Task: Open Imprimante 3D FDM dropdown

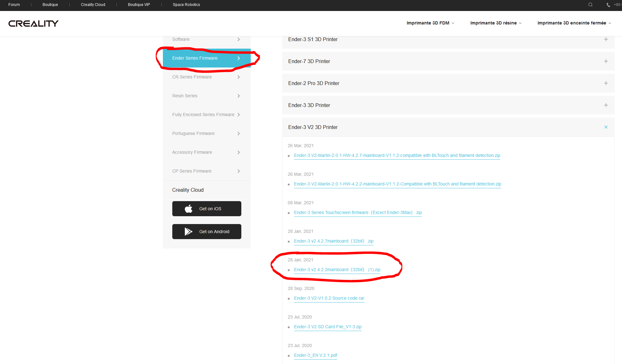Action: click(x=430, y=23)
